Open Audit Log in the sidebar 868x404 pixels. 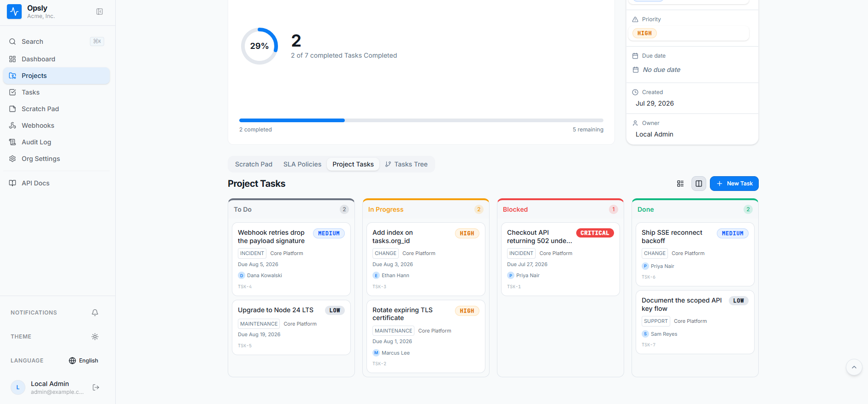tap(56, 142)
